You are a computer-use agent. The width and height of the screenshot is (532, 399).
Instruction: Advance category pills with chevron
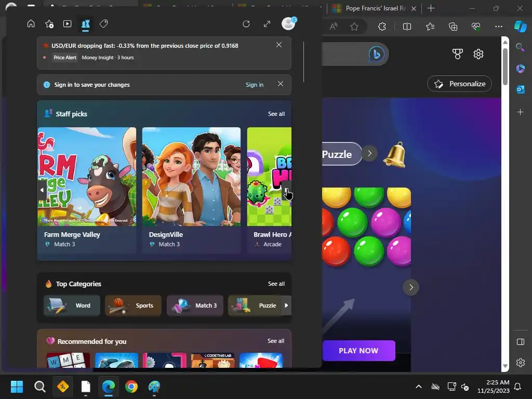click(x=370, y=153)
